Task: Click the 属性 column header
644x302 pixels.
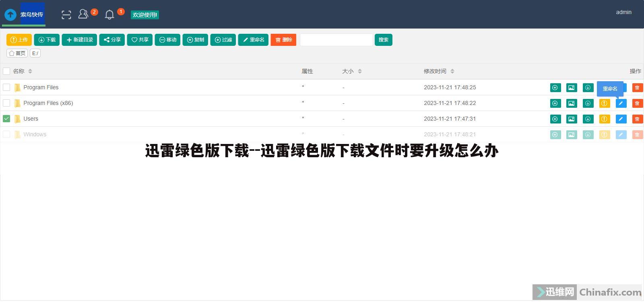Action: coord(307,71)
